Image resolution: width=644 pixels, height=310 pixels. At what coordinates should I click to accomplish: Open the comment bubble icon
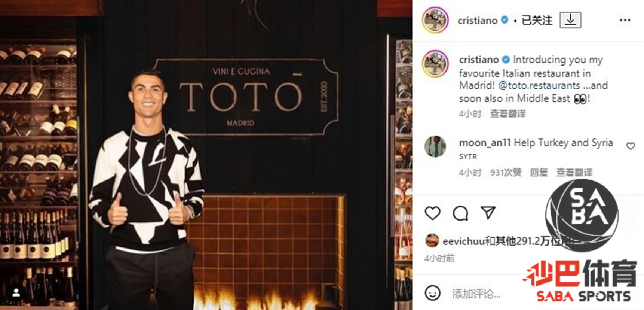point(460,213)
